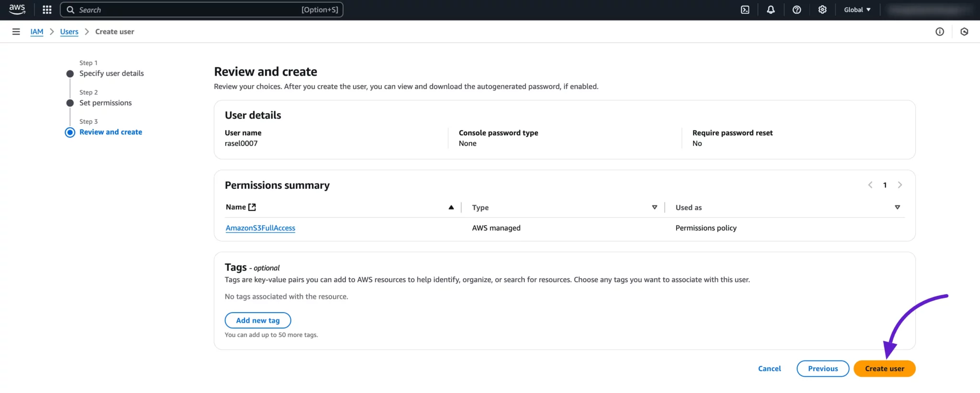Open the Users breadcrumb link
The height and width of the screenshot is (393, 980).
point(69,32)
